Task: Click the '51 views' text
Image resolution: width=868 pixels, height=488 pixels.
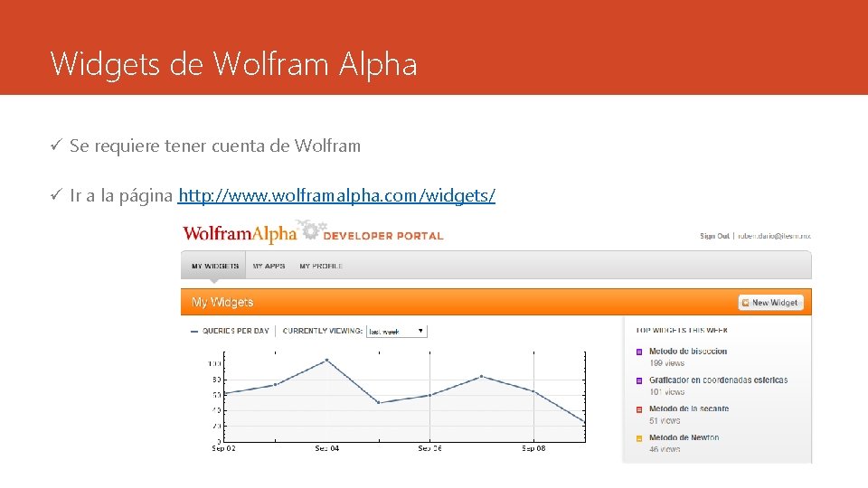Action: point(665,421)
